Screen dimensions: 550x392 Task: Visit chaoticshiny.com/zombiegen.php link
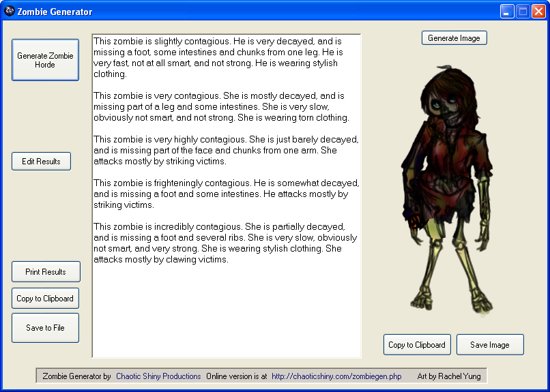pos(336,376)
